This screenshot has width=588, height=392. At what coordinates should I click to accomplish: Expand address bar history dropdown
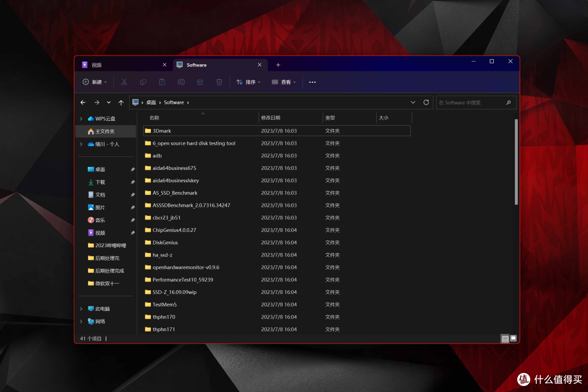(x=413, y=102)
